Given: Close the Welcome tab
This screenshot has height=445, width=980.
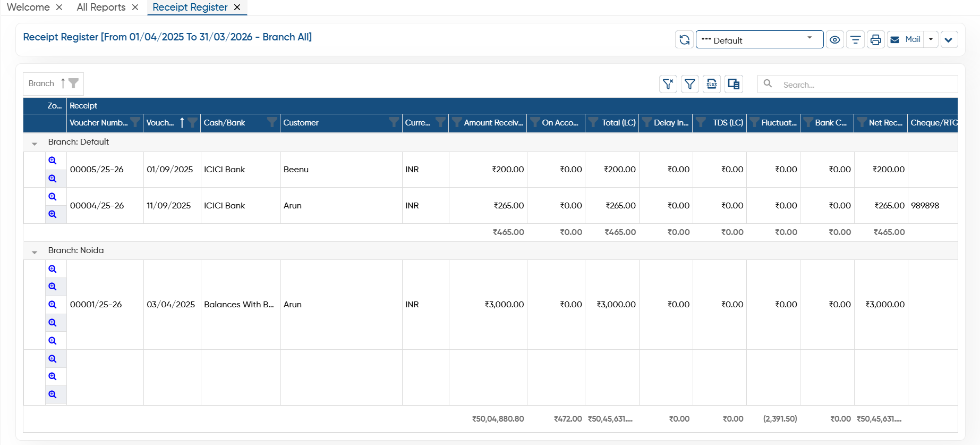Looking at the screenshot, I should pyautogui.click(x=59, y=7).
